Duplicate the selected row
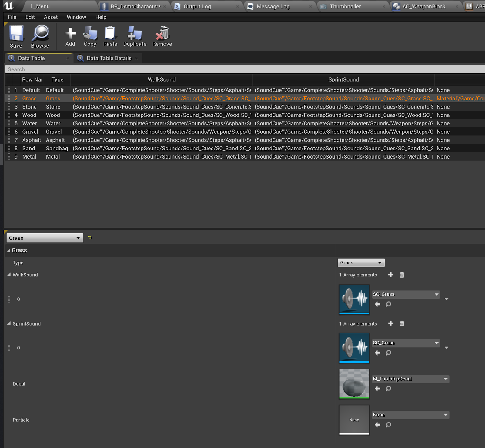The height and width of the screenshot is (448, 485). [x=135, y=37]
